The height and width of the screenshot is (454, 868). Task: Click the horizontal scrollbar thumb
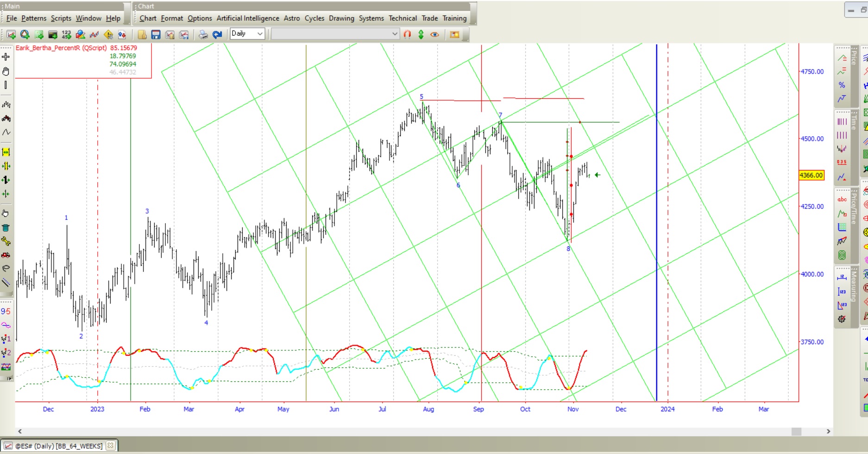[x=796, y=431]
